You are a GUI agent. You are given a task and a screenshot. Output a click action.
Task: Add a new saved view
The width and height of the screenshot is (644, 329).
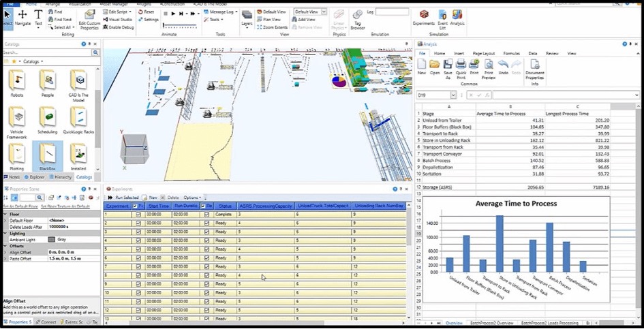coord(304,19)
